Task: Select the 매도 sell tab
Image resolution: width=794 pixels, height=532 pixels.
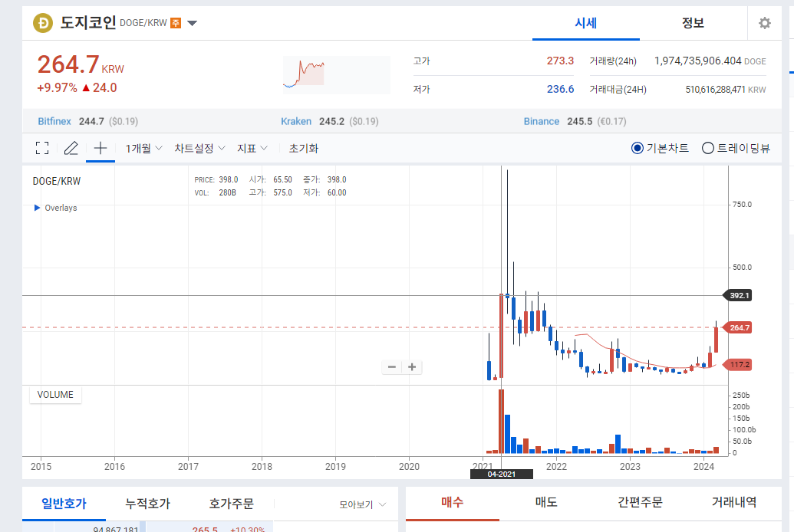Action: coord(546,502)
